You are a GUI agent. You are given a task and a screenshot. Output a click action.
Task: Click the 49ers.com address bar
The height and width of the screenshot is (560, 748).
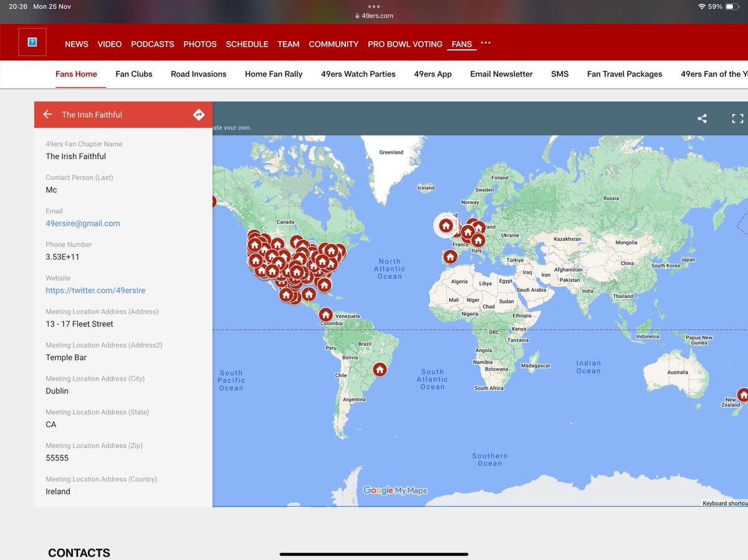click(374, 16)
